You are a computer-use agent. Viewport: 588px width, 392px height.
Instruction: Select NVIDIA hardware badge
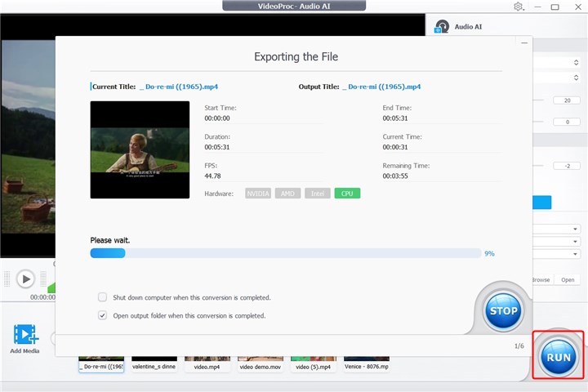pos(258,194)
